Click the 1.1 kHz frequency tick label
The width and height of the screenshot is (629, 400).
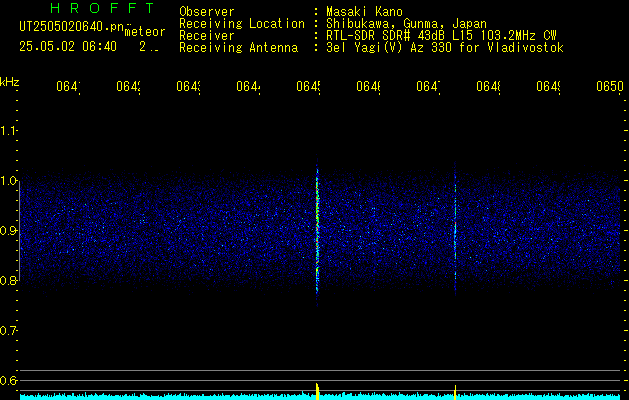coord(9,131)
